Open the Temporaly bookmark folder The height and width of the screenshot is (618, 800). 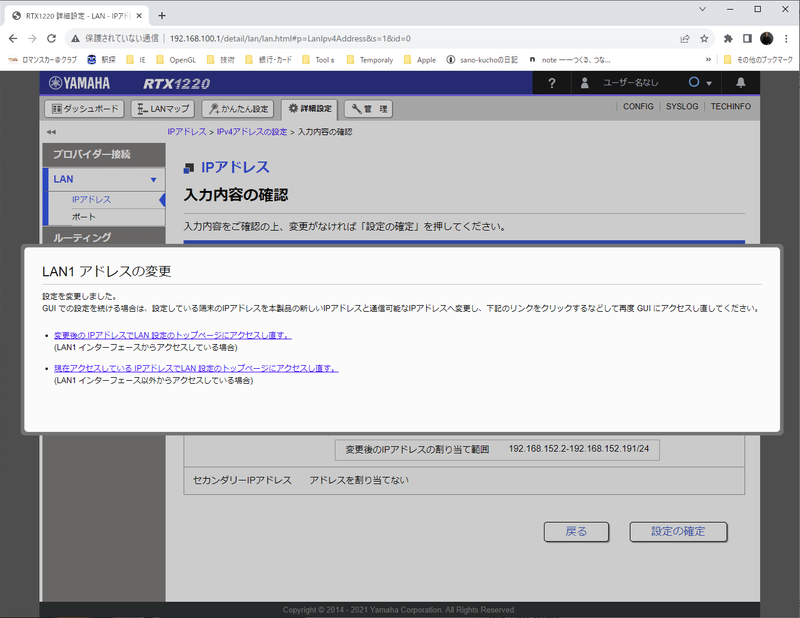click(x=370, y=60)
